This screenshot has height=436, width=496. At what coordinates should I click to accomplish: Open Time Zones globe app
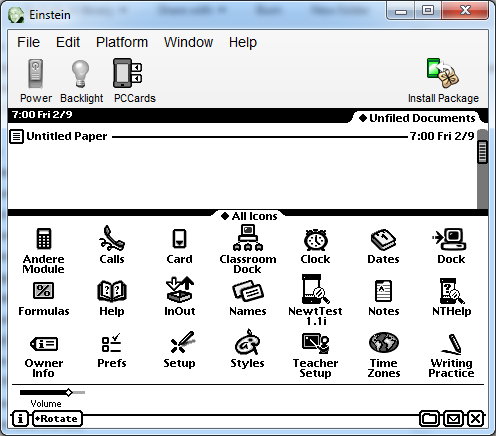(x=383, y=355)
